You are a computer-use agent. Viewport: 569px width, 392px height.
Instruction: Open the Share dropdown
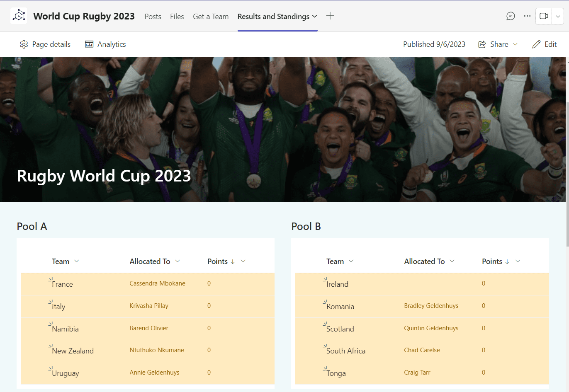click(x=498, y=44)
